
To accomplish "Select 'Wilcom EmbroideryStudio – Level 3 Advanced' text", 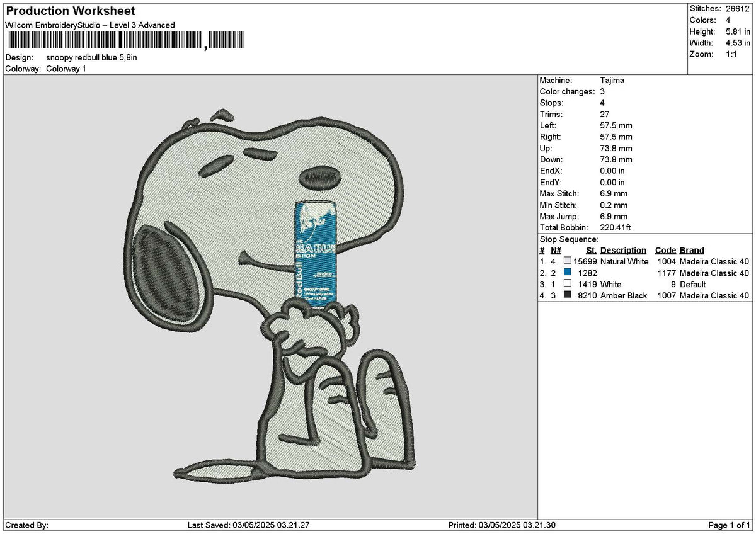I will pos(90,25).
